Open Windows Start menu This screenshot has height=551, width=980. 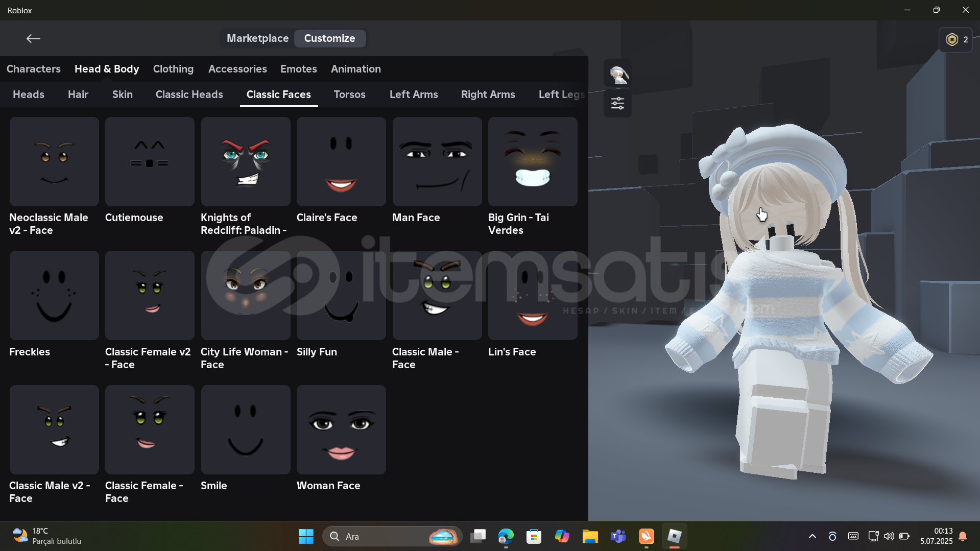(306, 536)
